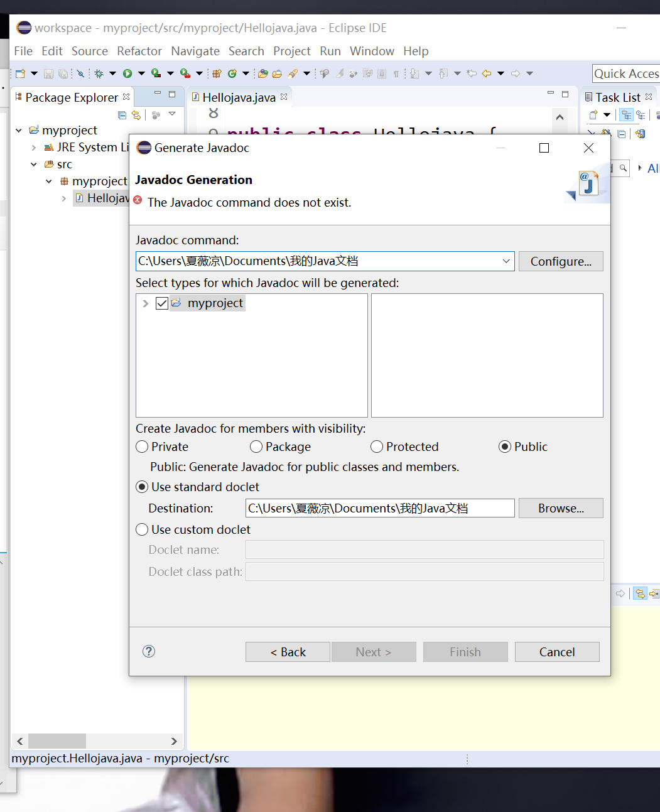Select the Public visibility radio button
Viewport: 660px width, 812px height.
click(505, 447)
